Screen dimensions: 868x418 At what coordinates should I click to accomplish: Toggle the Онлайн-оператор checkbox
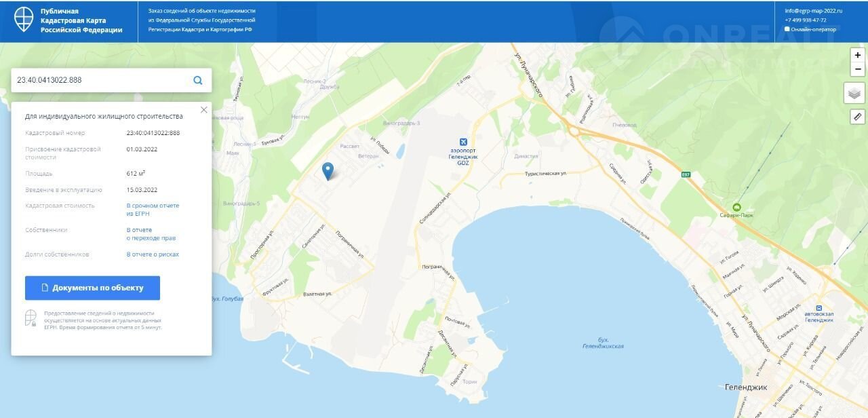click(x=787, y=29)
